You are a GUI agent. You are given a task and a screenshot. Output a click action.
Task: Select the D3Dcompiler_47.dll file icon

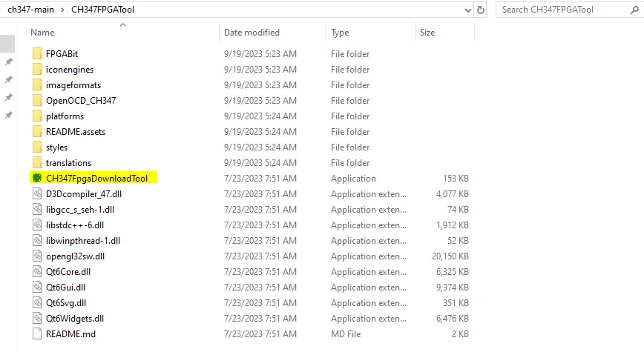(x=37, y=194)
